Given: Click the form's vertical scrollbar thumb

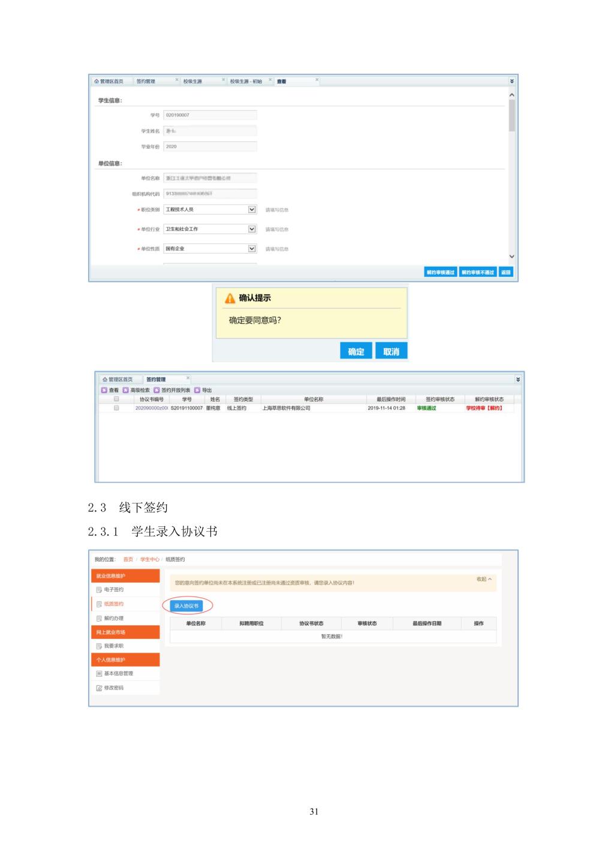Looking at the screenshot, I should 511,115.
